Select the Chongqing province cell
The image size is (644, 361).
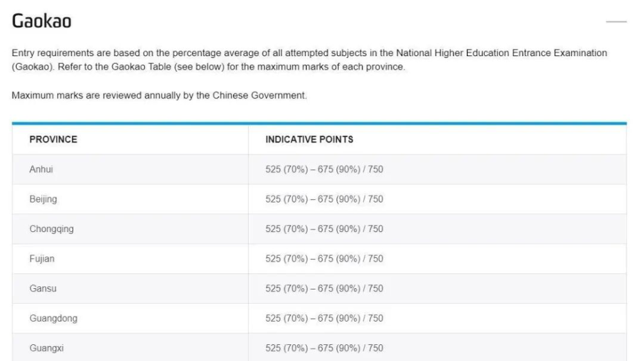click(x=51, y=229)
